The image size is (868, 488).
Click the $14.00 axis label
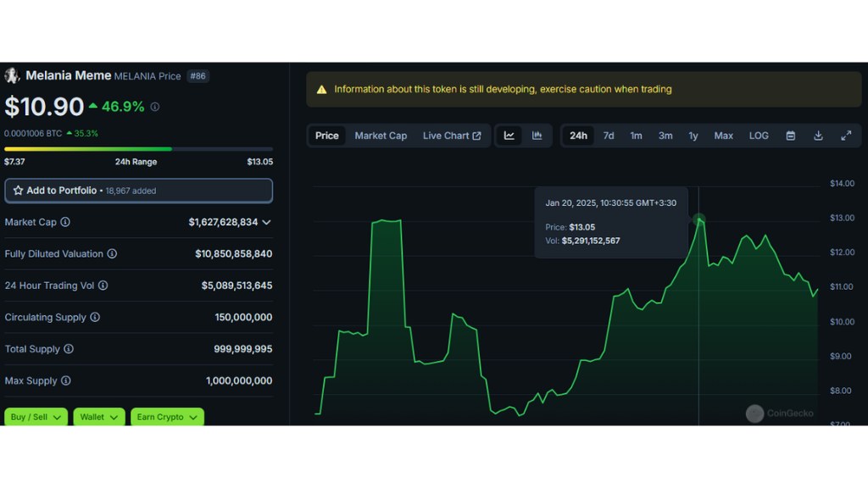coord(842,184)
